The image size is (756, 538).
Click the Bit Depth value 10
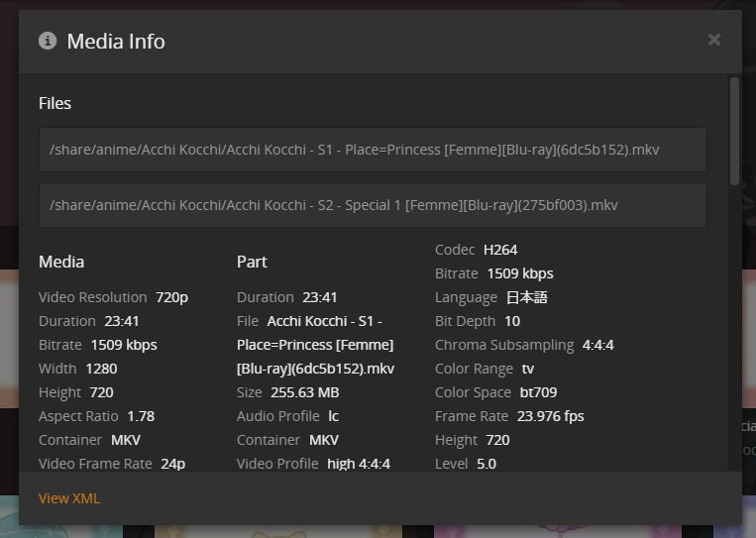point(512,321)
